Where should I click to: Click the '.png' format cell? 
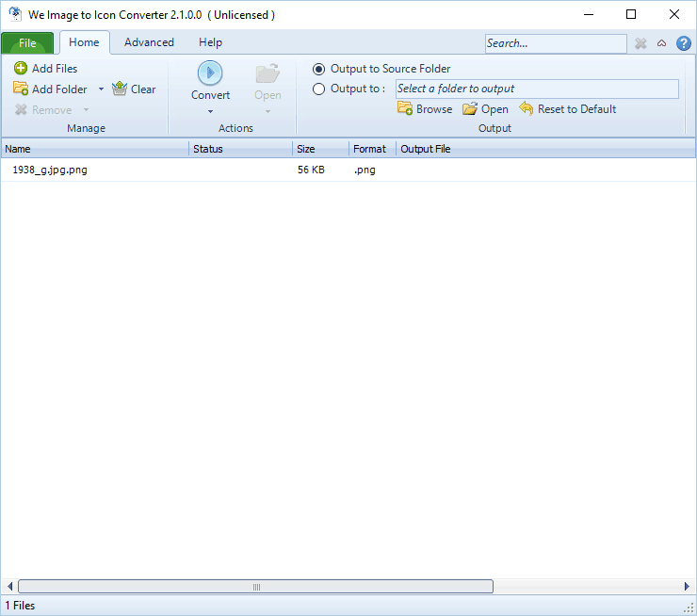[x=365, y=170]
